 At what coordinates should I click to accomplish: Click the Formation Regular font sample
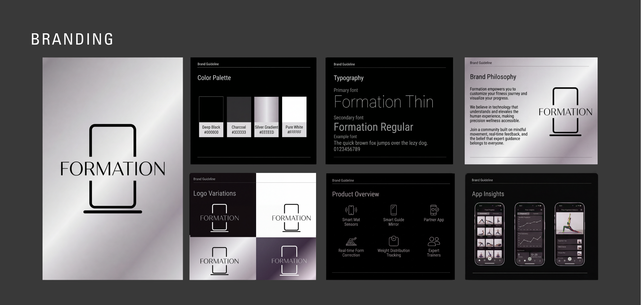373,127
